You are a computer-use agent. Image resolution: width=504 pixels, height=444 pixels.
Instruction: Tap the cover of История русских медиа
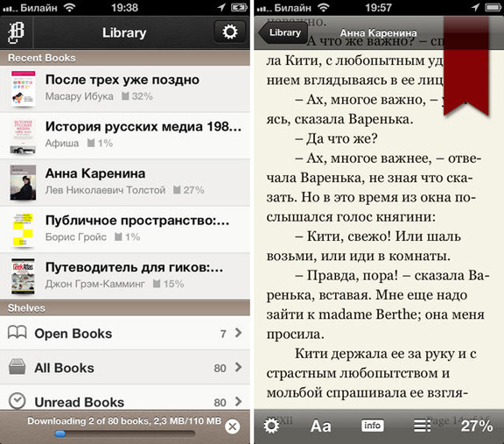click(x=23, y=136)
